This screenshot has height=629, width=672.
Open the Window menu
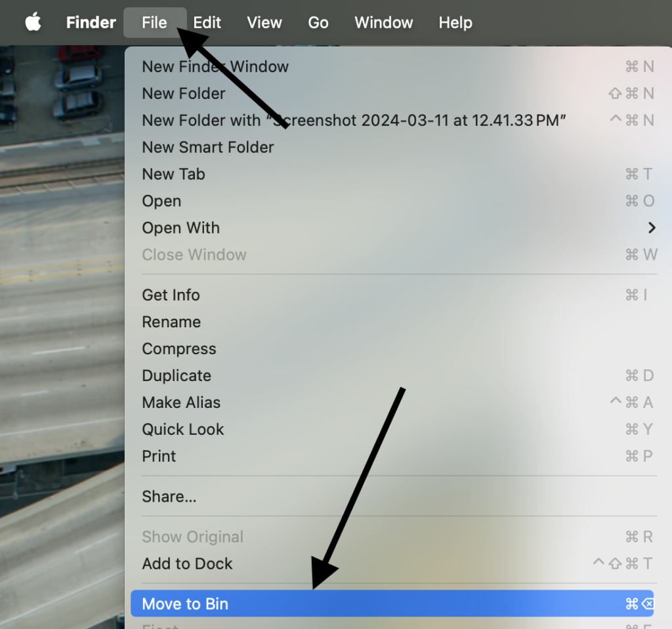click(x=383, y=22)
